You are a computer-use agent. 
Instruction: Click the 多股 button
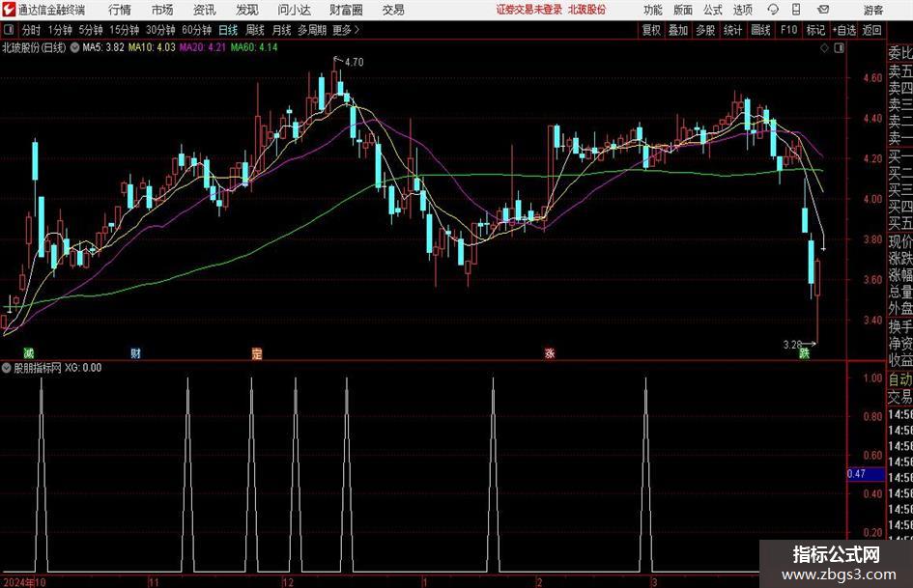click(x=705, y=30)
